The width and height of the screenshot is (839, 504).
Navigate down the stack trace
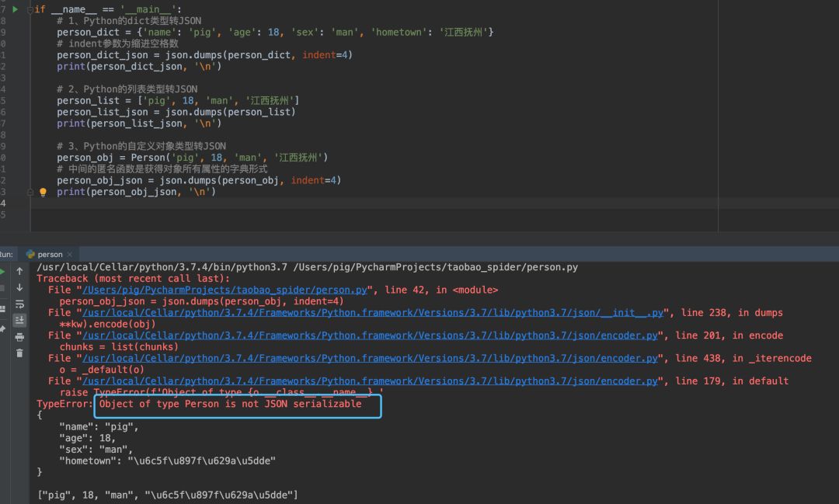coord(19,288)
